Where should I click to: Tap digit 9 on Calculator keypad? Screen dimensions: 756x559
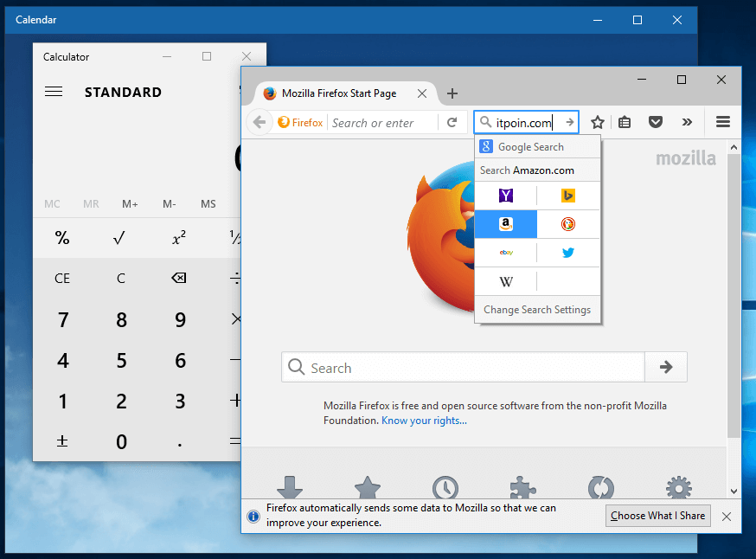click(180, 320)
